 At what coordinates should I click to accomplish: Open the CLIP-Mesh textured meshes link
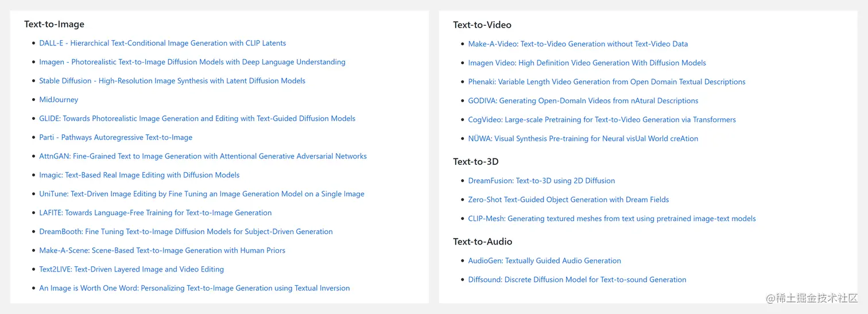click(x=612, y=219)
